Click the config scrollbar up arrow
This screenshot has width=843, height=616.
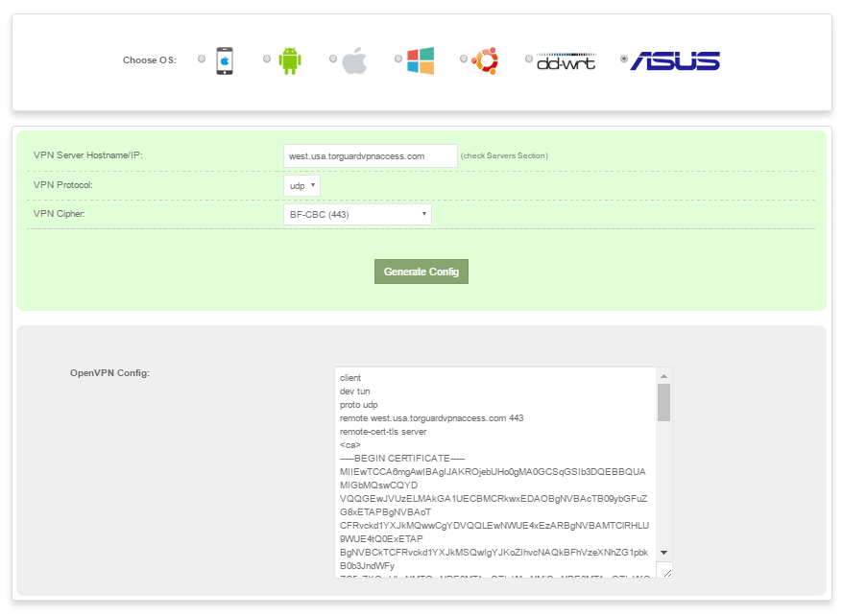click(x=663, y=375)
